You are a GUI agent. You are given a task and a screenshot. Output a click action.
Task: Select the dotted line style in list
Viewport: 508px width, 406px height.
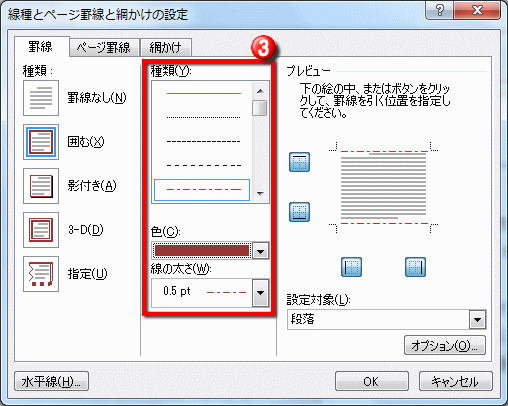[x=203, y=117]
